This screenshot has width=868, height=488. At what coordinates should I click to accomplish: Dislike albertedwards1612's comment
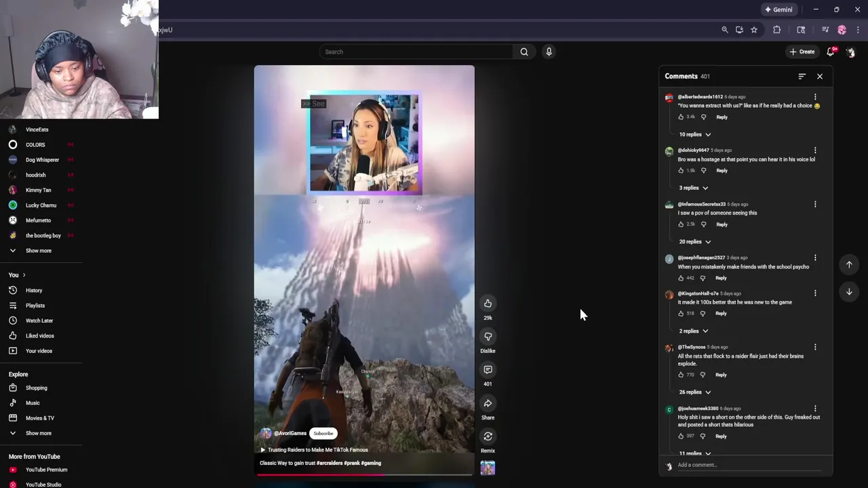(x=703, y=117)
